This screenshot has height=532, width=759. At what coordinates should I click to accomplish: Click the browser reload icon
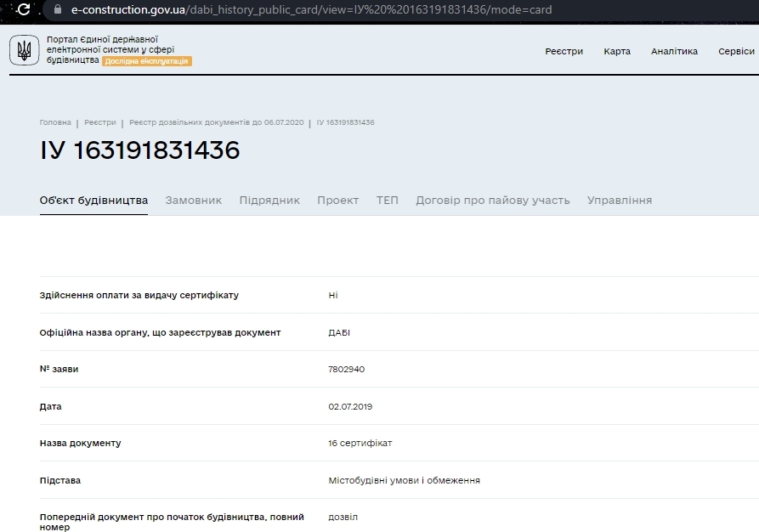coord(23,9)
